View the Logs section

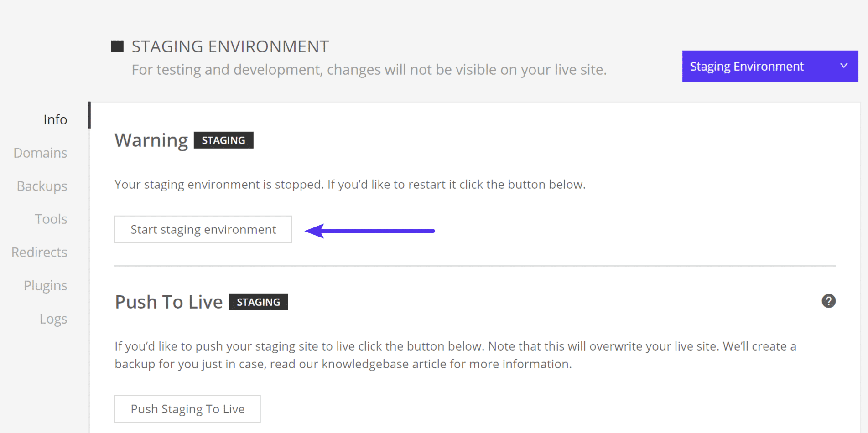pyautogui.click(x=53, y=319)
